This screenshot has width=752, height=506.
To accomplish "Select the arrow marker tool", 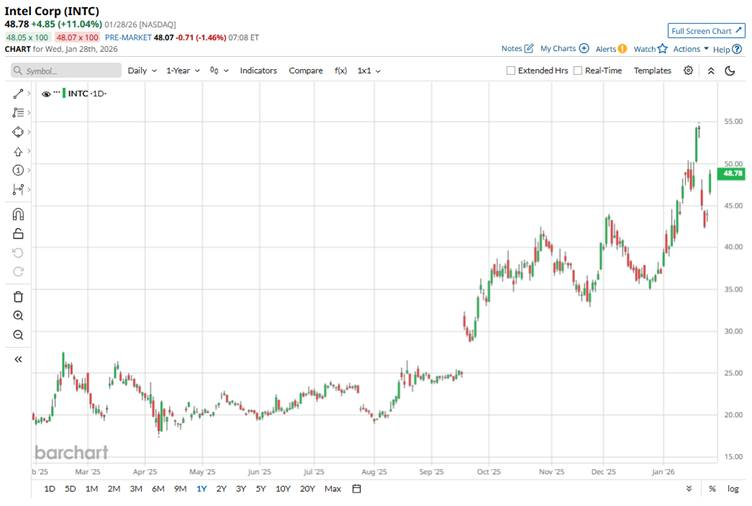I will [x=18, y=152].
